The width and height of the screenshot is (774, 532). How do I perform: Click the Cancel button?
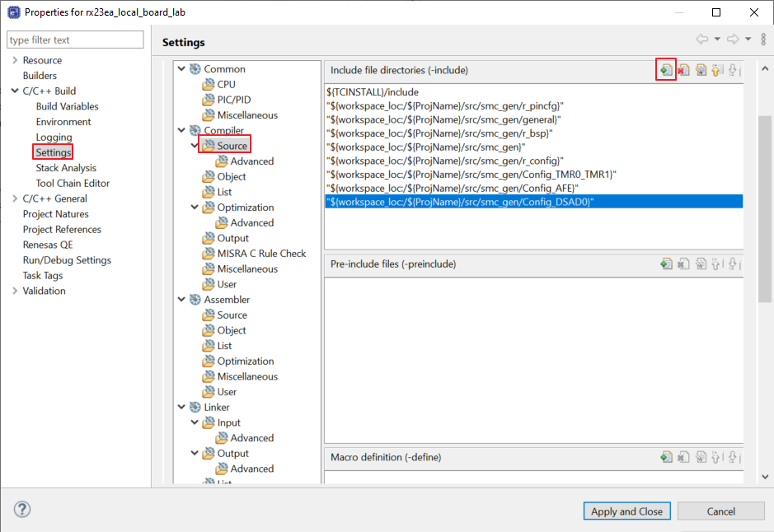point(720,511)
